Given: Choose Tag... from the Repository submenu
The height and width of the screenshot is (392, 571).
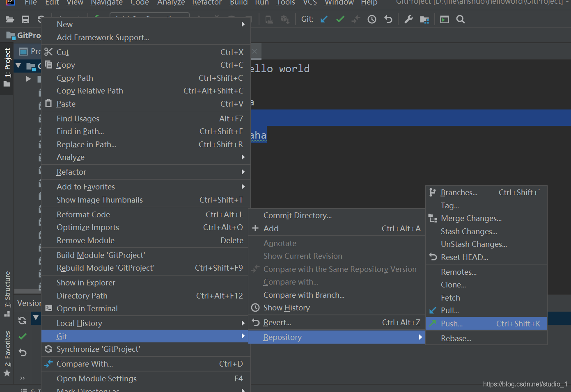Looking at the screenshot, I should click(486, 205).
